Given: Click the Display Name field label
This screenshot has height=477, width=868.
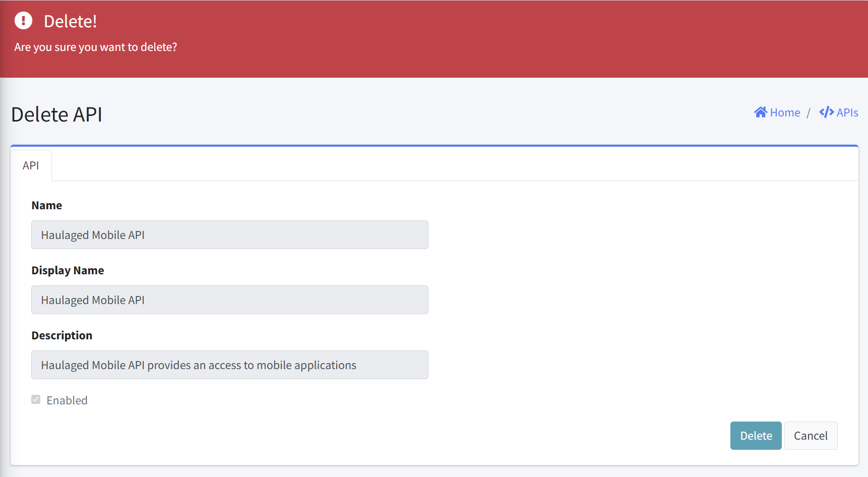Looking at the screenshot, I should [x=68, y=270].
